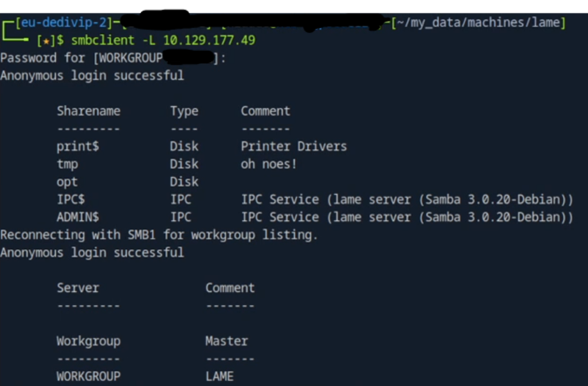Click the Workgroup column header
Viewport: 588px width, 386px height.
point(88,341)
